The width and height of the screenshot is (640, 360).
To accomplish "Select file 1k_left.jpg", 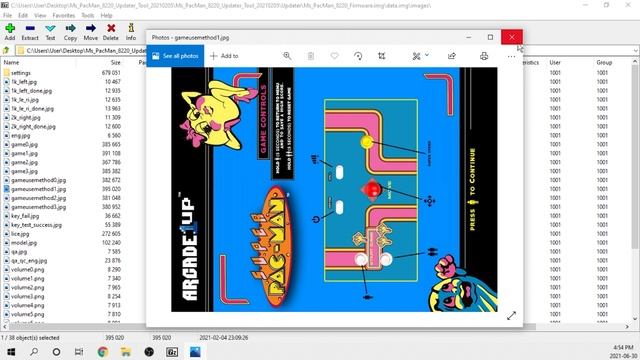I will [24, 82].
